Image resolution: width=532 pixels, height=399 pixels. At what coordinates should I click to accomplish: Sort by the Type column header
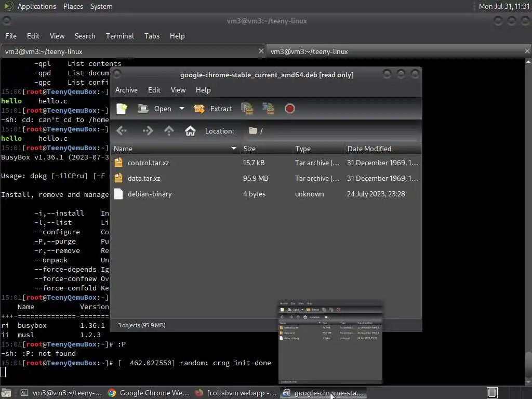pos(318,149)
